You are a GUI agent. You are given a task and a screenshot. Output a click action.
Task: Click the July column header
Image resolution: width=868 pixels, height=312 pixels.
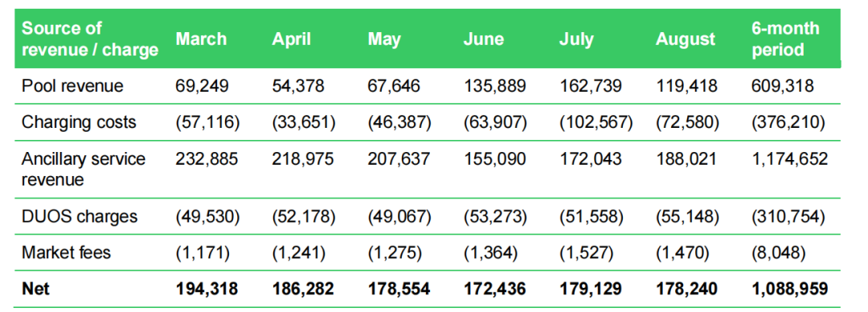click(576, 40)
